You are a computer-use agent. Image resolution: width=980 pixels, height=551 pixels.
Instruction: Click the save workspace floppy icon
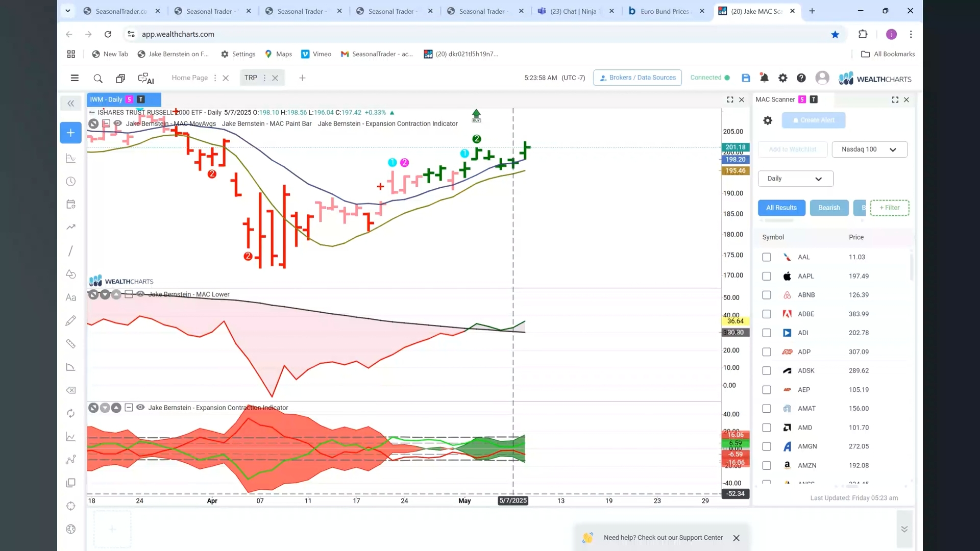point(746,78)
